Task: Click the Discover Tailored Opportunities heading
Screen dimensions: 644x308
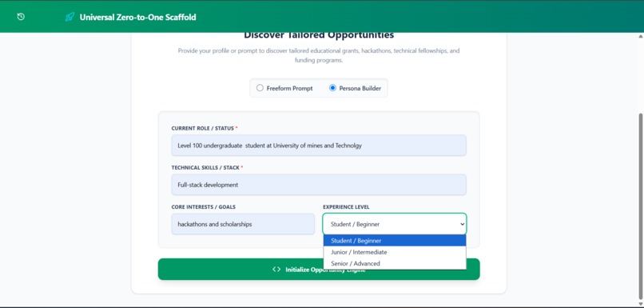Action: (x=319, y=35)
